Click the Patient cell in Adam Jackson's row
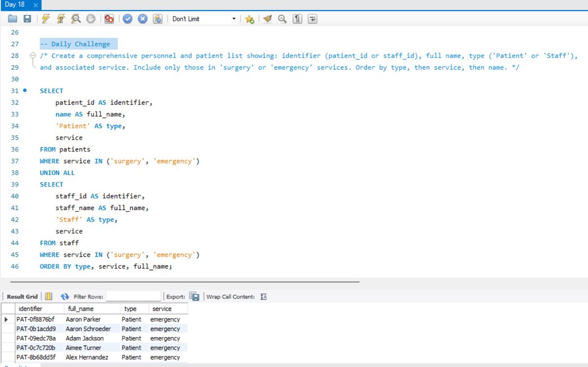Viewport: 588px width, 367px height. click(134, 338)
